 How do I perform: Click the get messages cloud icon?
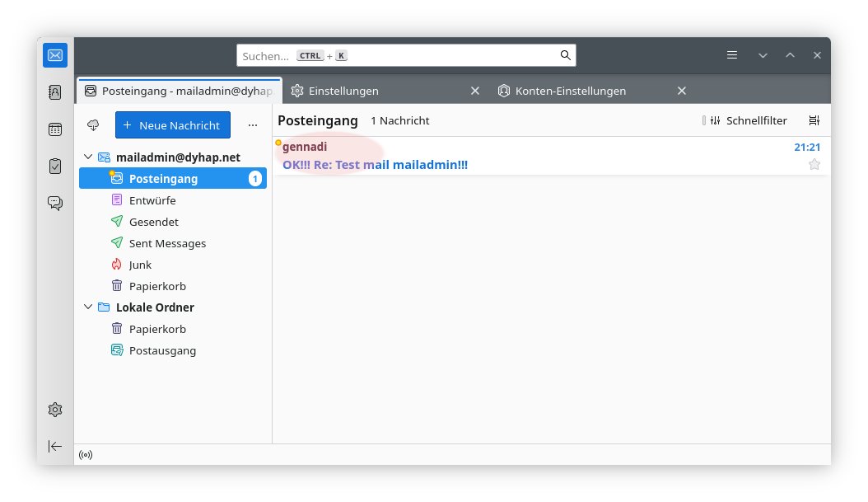pyautogui.click(x=93, y=125)
